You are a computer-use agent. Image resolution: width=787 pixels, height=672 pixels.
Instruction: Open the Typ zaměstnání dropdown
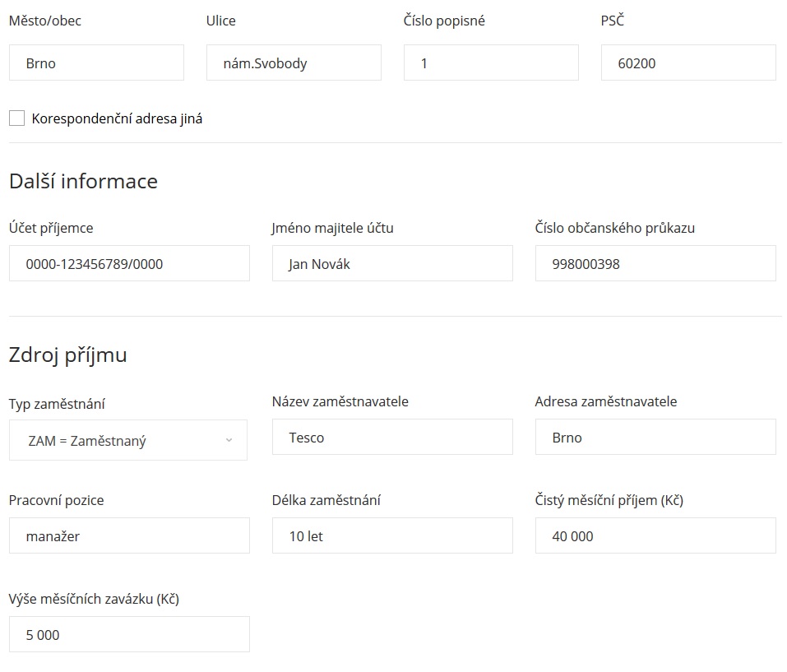coord(128,440)
